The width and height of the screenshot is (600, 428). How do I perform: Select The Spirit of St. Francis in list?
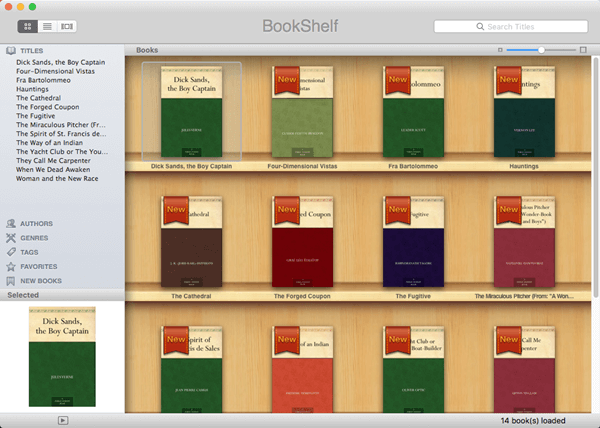[x=61, y=134]
